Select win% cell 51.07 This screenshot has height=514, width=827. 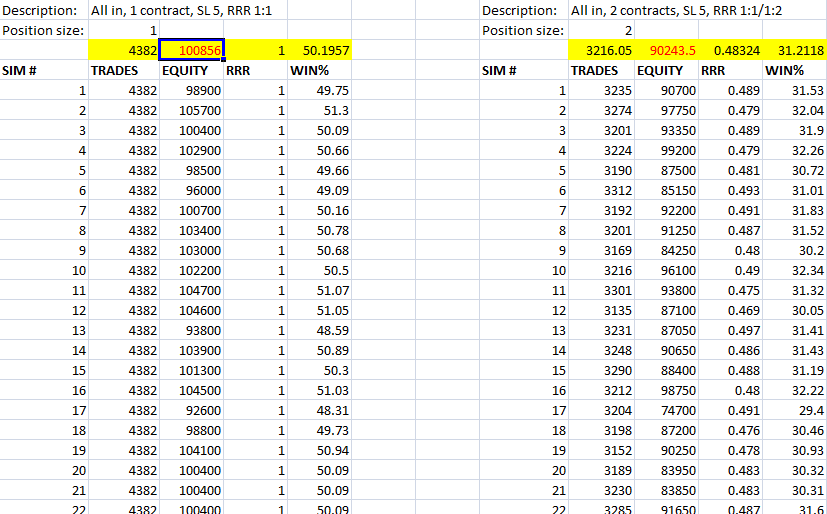[320, 290]
